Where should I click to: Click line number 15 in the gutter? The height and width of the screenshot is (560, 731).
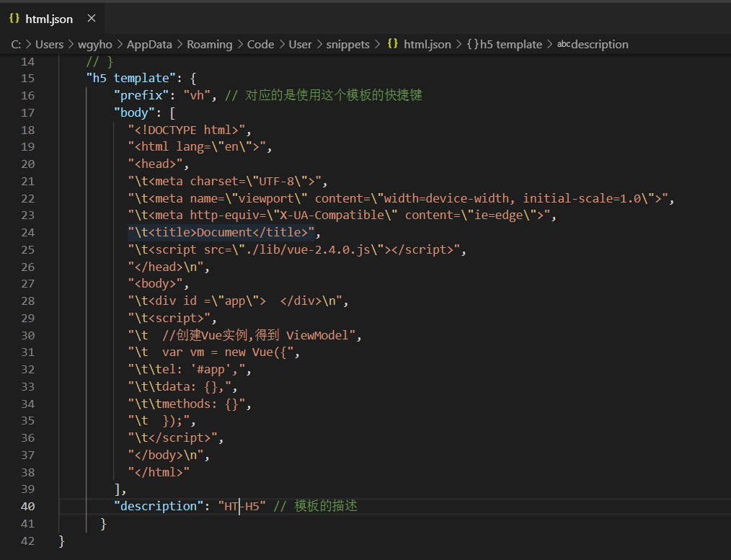pos(27,78)
